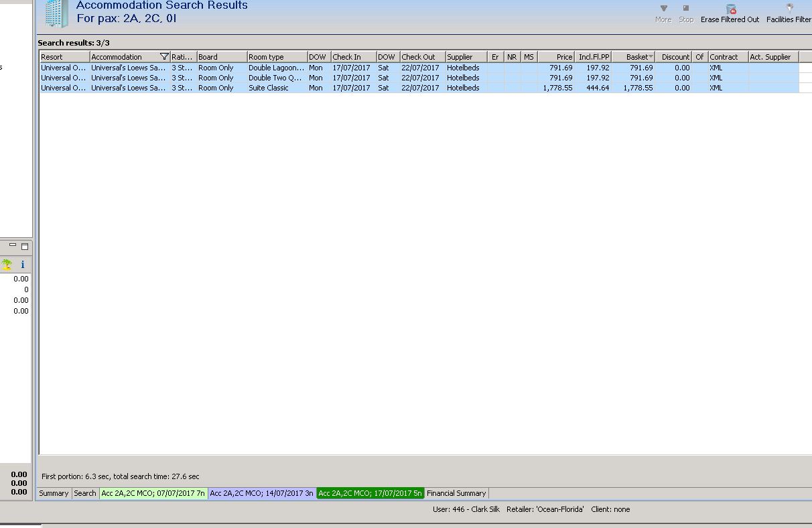Sort by the Contract column header

728,57
